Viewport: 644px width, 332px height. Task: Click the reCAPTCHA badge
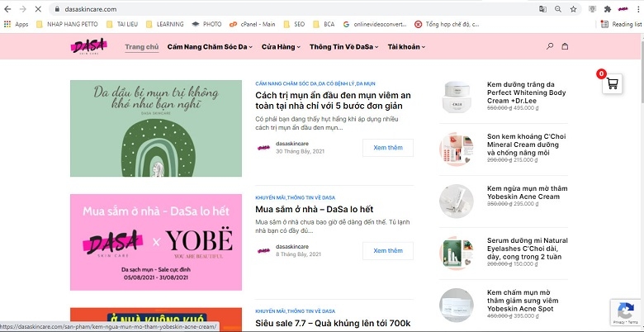pos(627,313)
